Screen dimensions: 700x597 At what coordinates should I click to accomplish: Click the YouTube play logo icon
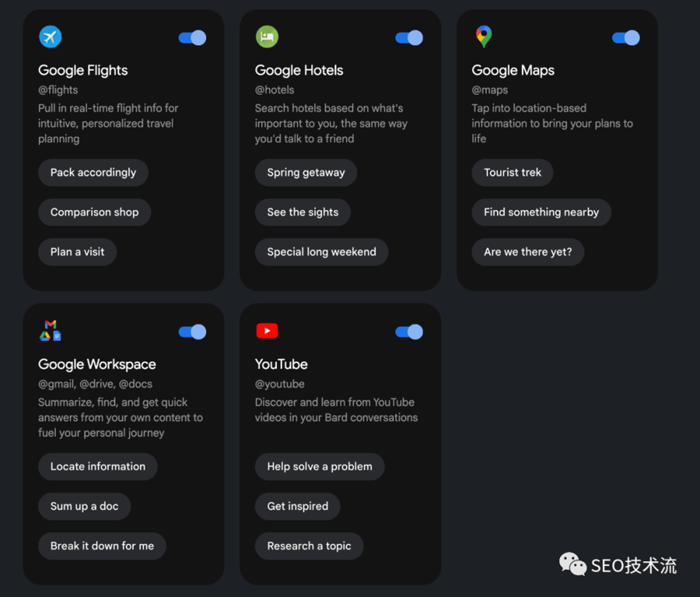[x=267, y=331]
